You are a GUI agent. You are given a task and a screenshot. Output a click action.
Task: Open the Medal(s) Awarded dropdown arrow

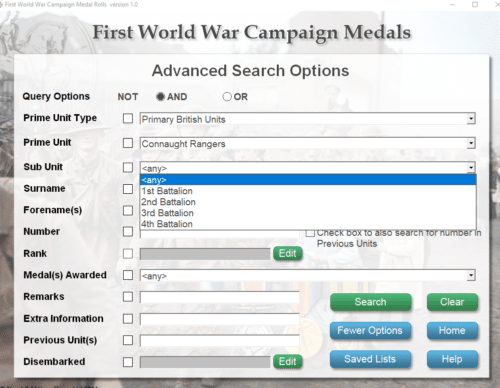[x=471, y=276]
